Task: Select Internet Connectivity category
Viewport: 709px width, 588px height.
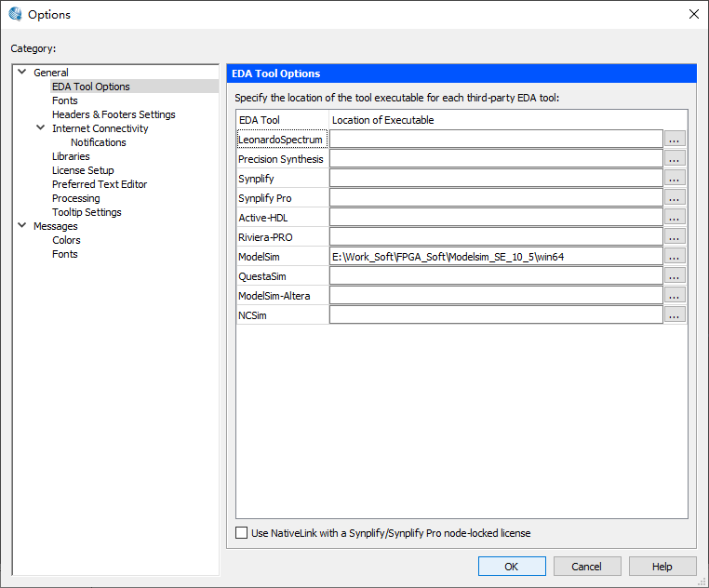Action: [100, 128]
